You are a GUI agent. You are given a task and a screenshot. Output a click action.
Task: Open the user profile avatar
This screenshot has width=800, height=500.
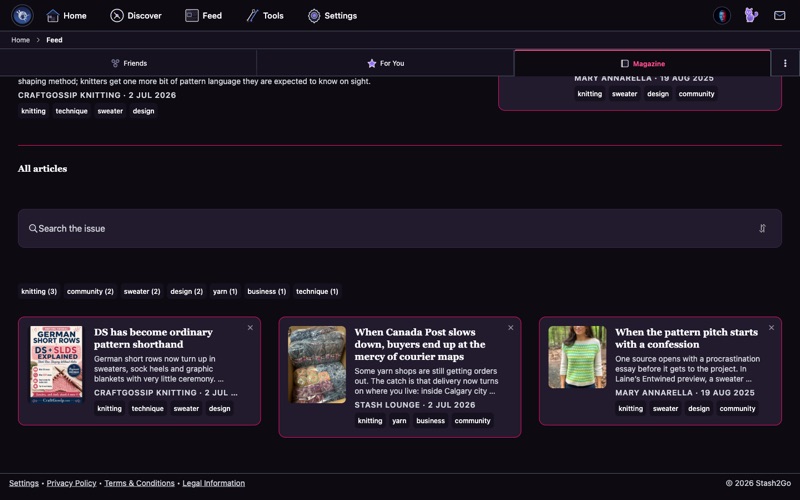[x=722, y=15]
